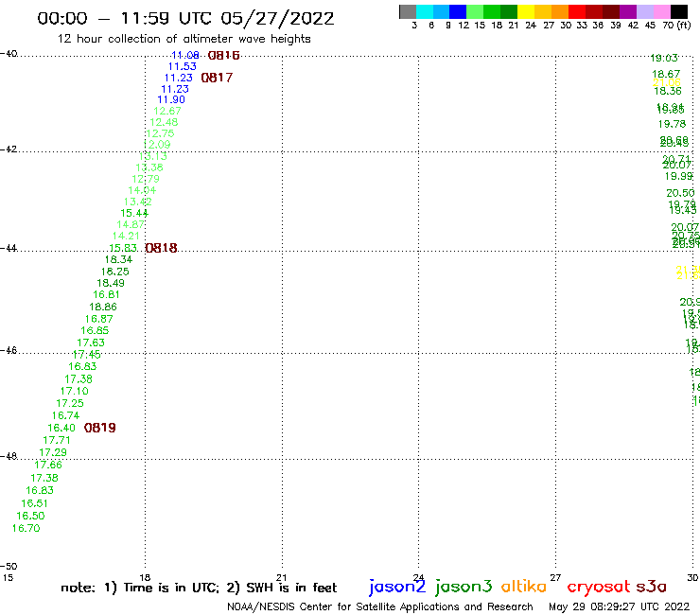
Task: Click the 0816 time marker
Action: [224, 56]
